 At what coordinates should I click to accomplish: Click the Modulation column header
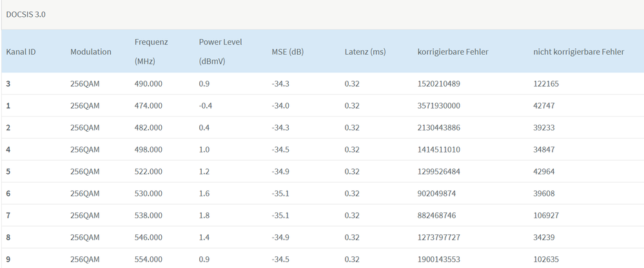(91, 52)
